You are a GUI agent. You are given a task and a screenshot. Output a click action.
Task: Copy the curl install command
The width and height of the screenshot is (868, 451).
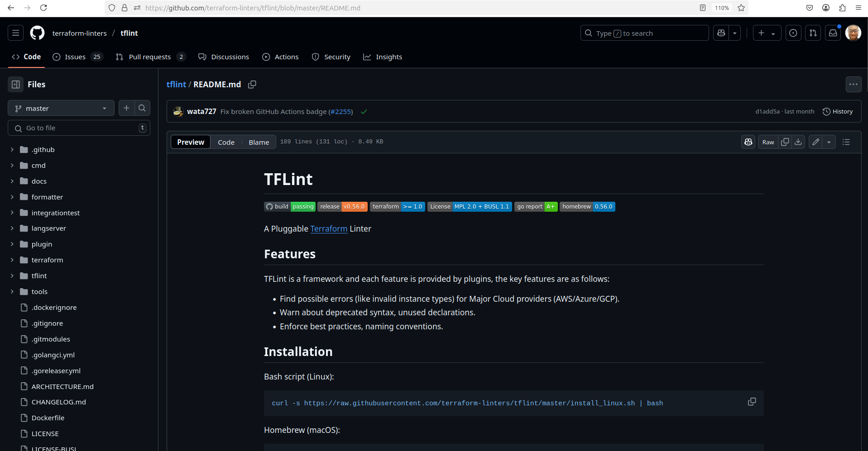tap(752, 402)
